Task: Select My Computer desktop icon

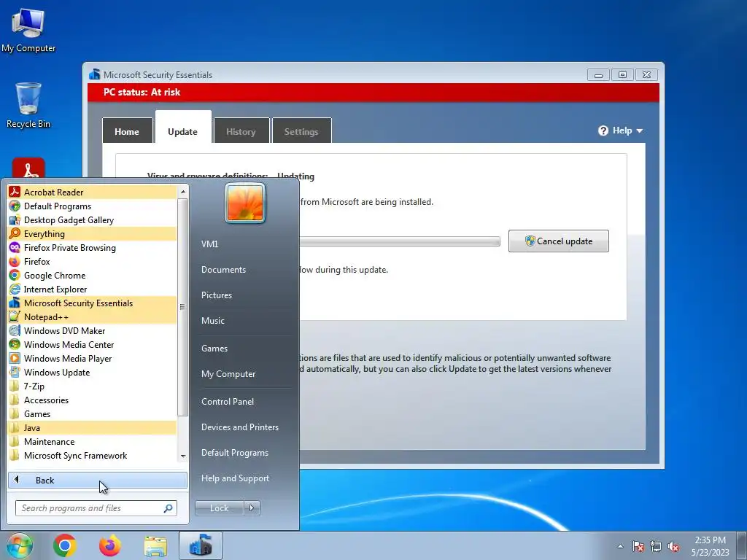Action: (28, 29)
